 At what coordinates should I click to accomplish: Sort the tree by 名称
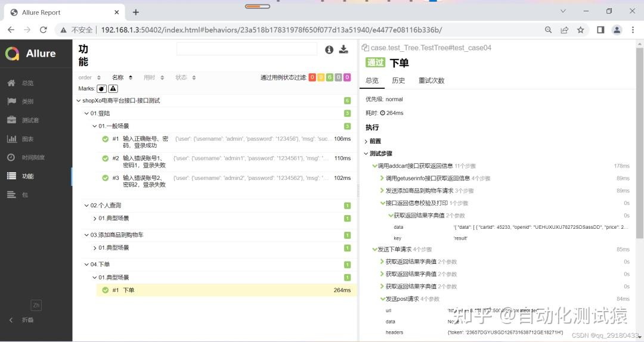[122, 77]
